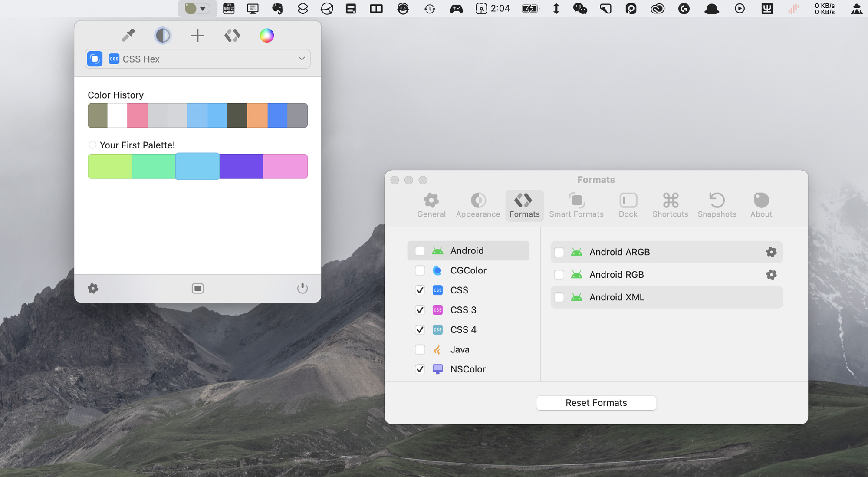The image size is (868, 477).
Task: Click the Java flame icon
Action: pos(437,349)
